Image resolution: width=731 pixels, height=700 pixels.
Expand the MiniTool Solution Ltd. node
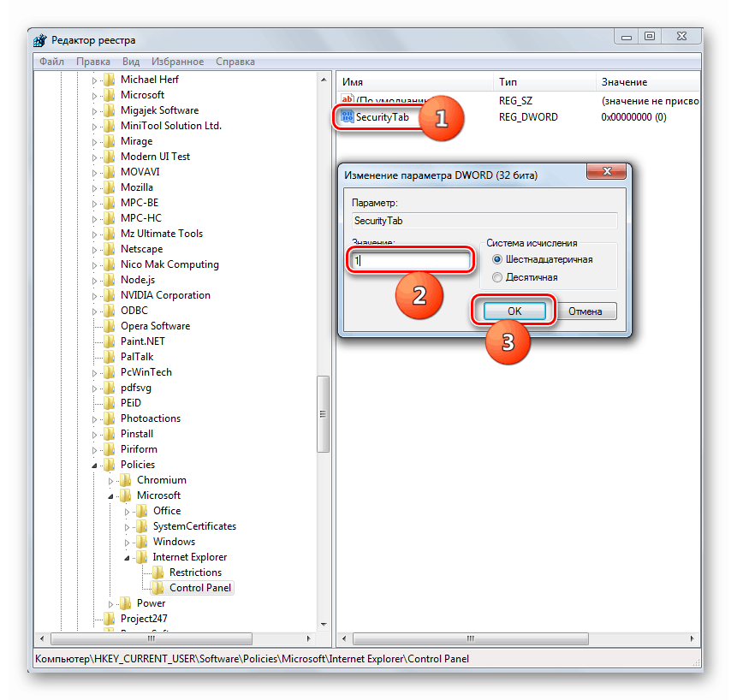click(95, 127)
